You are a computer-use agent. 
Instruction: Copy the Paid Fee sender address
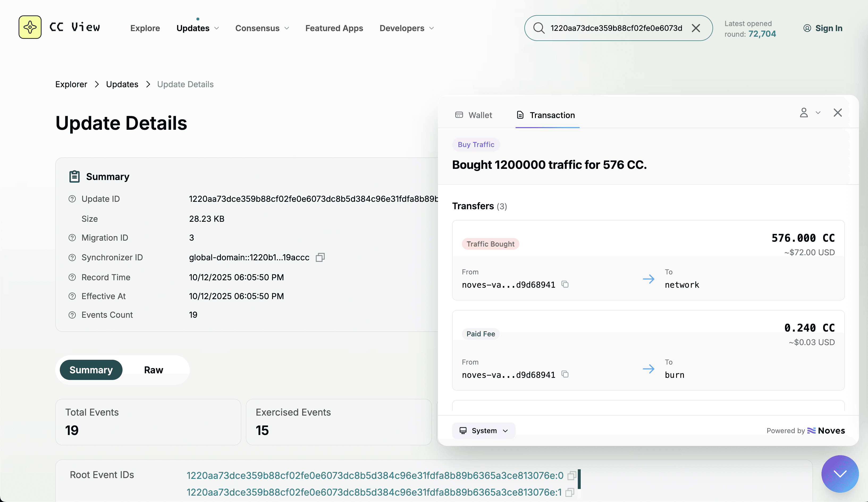(565, 374)
